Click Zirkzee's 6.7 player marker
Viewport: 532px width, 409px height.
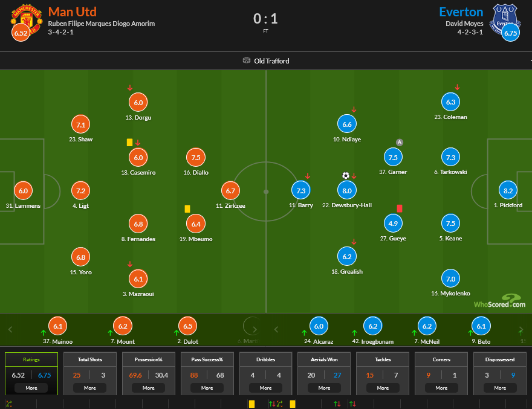(x=230, y=191)
